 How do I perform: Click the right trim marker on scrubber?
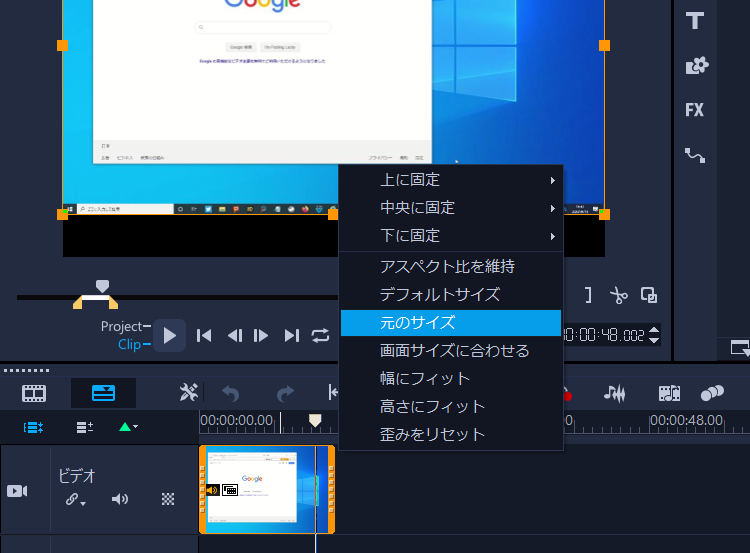(x=113, y=302)
